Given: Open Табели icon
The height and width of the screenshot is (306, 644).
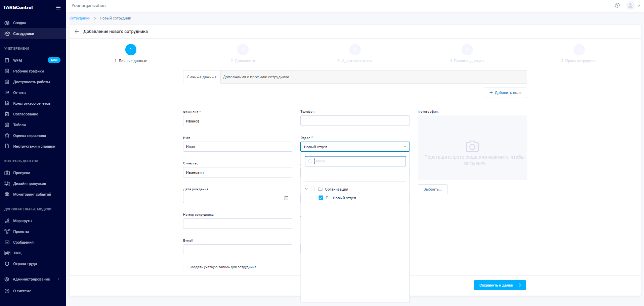Looking at the screenshot, I should click(x=7, y=125).
